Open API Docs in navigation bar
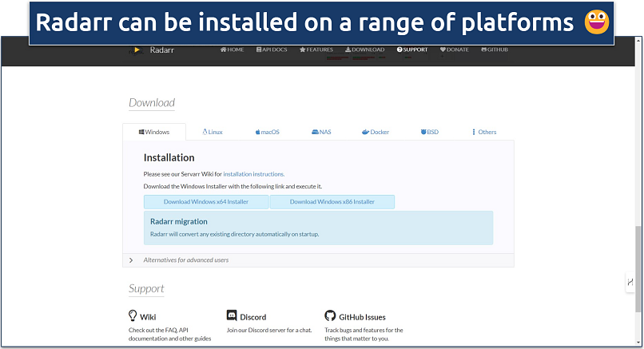Screen dimensions: 644x349 click(272, 50)
